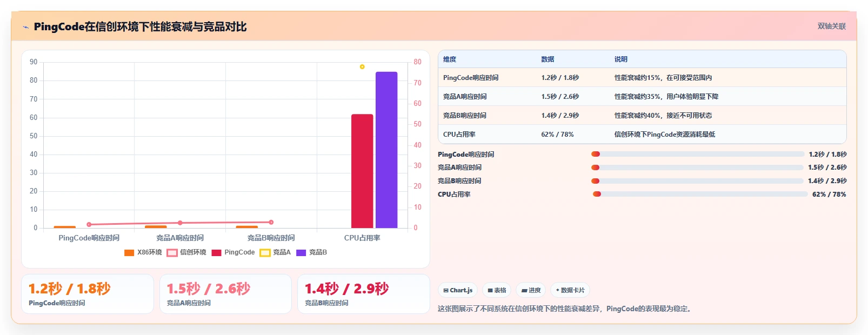
Task: Open the red 1.4秒 / 2.9秒 data card
Action: click(x=364, y=294)
